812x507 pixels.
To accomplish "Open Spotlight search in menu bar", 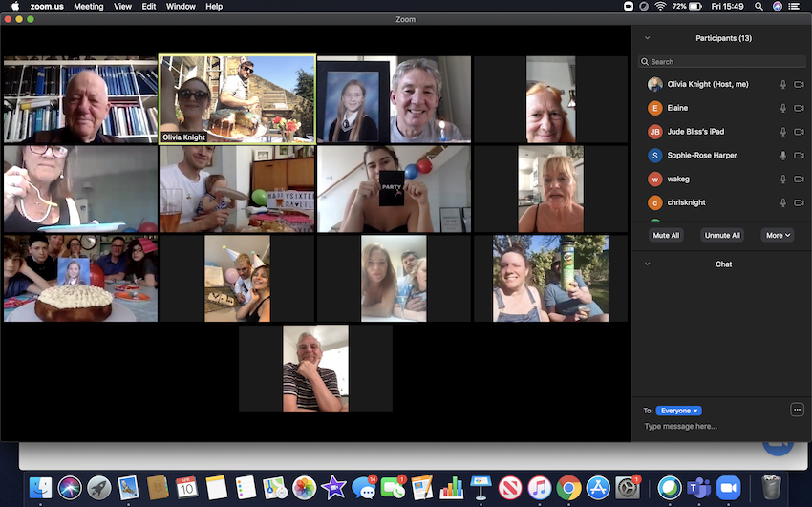I will (x=759, y=7).
